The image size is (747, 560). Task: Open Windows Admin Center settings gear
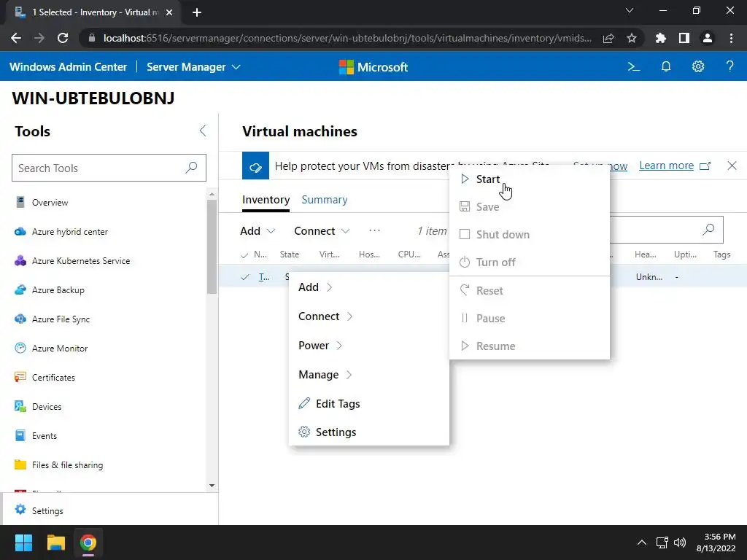(x=698, y=66)
